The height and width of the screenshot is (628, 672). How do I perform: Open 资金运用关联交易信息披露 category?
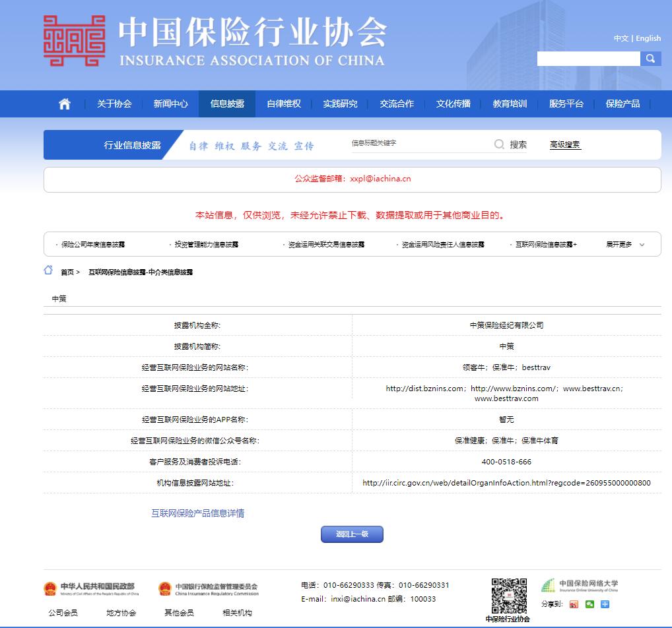[326, 244]
